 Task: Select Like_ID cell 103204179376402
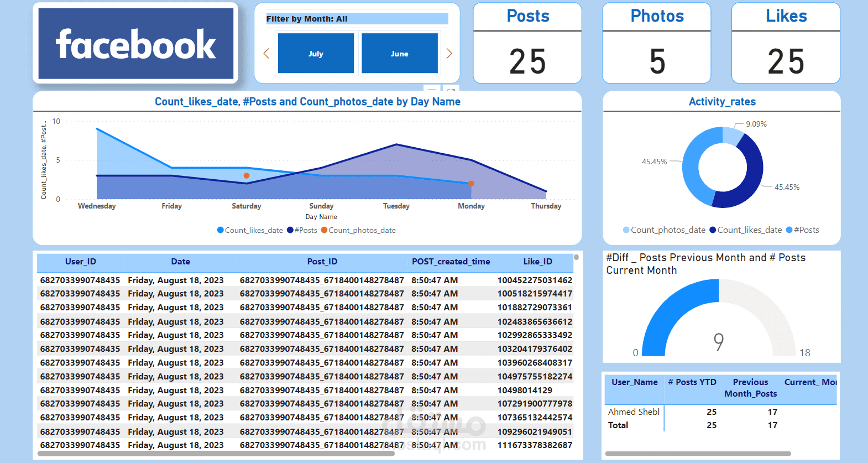[x=535, y=349]
